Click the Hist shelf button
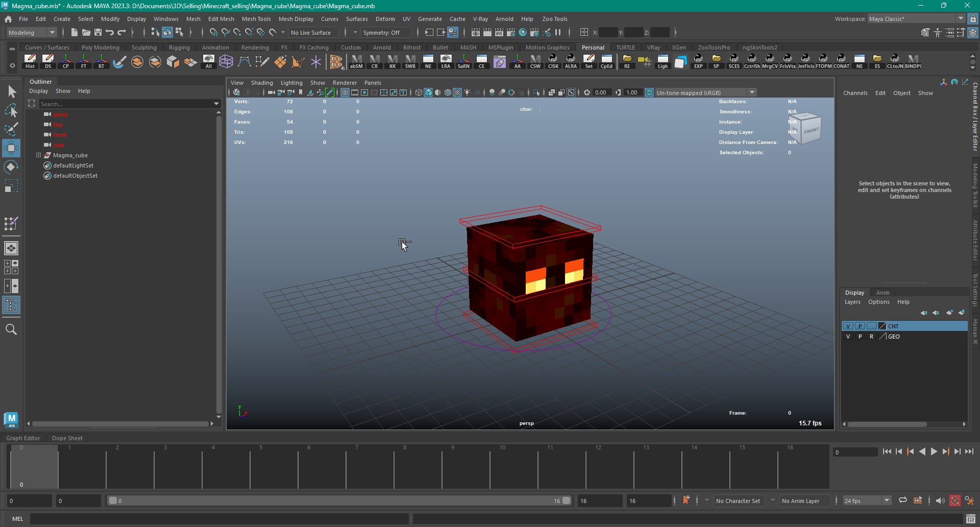Image resolution: width=980 pixels, height=527 pixels. [30, 61]
